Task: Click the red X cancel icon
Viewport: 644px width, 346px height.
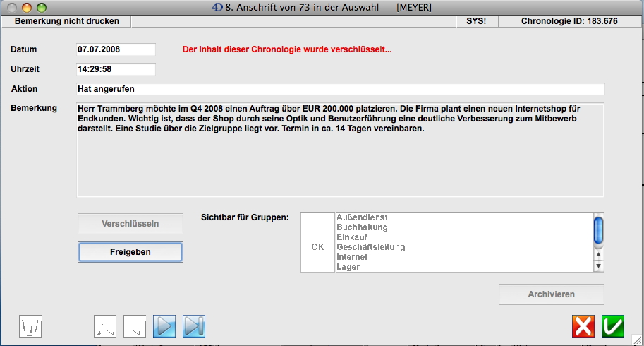Action: (x=583, y=326)
